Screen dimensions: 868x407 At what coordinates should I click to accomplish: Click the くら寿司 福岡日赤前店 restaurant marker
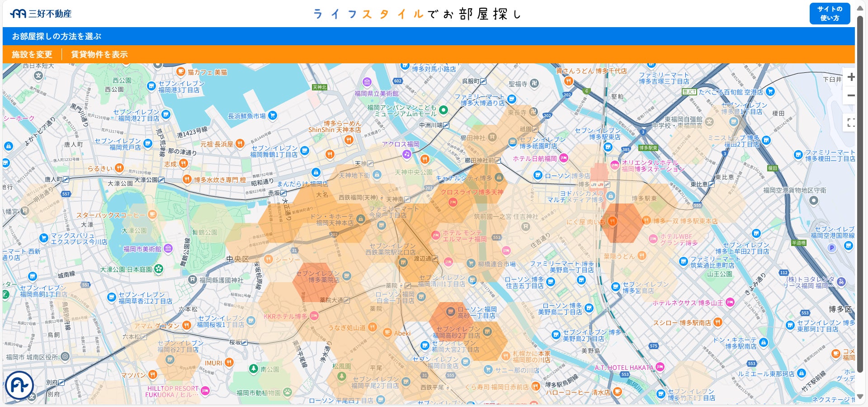(536, 386)
